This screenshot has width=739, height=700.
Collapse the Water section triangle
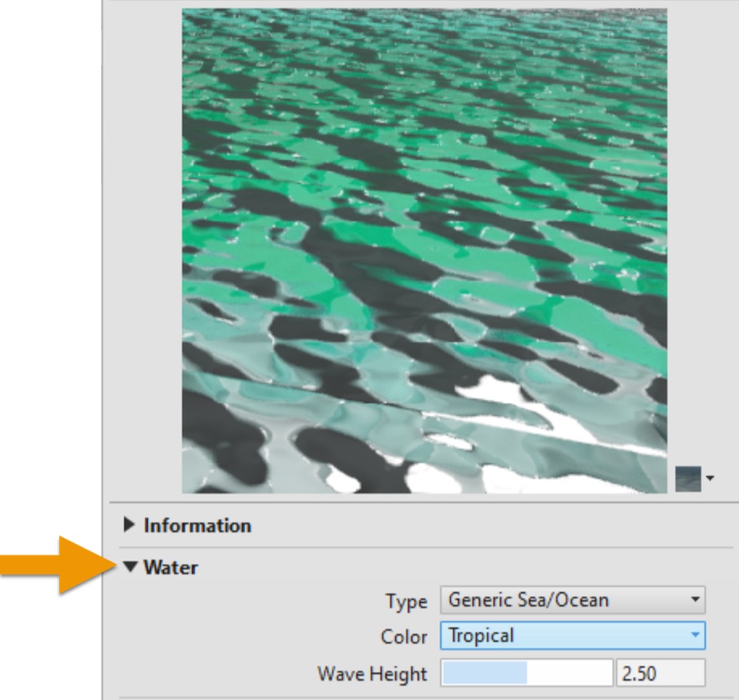[131, 568]
